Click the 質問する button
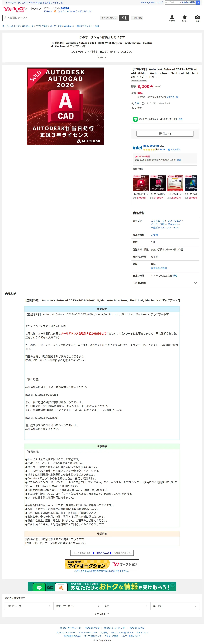 point(165,134)
